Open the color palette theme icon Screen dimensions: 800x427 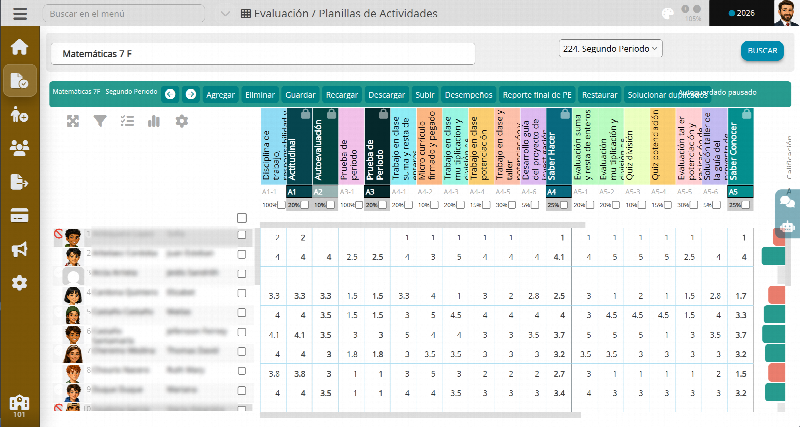tap(668, 13)
